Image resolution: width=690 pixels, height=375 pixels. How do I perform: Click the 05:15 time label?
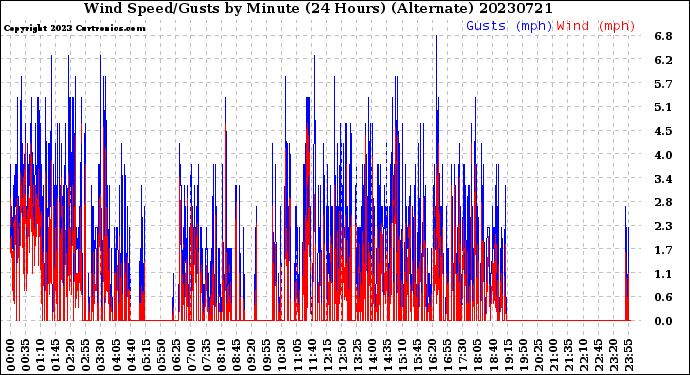click(146, 355)
